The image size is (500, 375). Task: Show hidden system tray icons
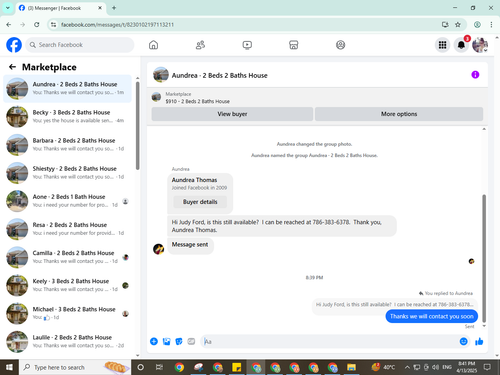(407, 367)
